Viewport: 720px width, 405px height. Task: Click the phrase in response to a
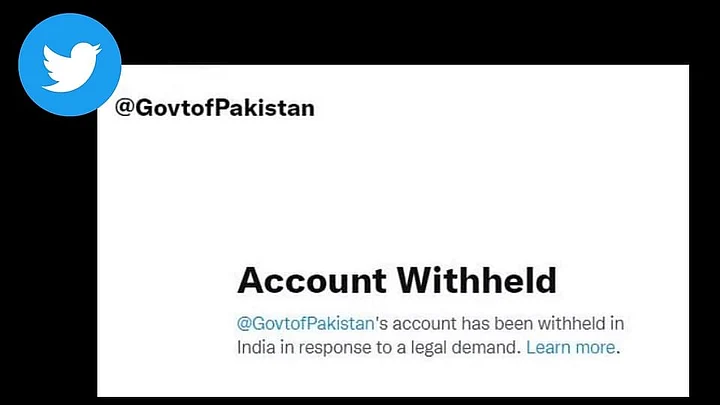343,348
